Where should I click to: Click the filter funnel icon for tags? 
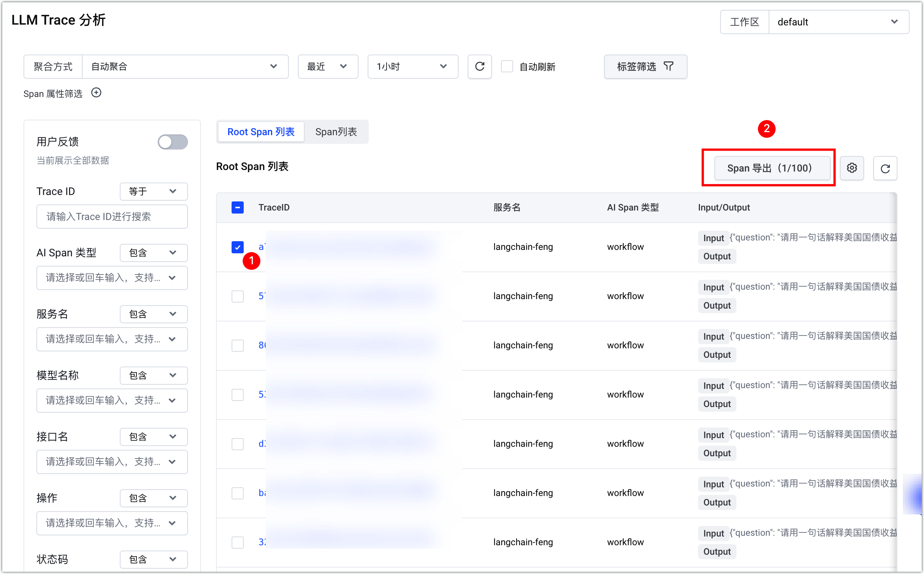[668, 67]
